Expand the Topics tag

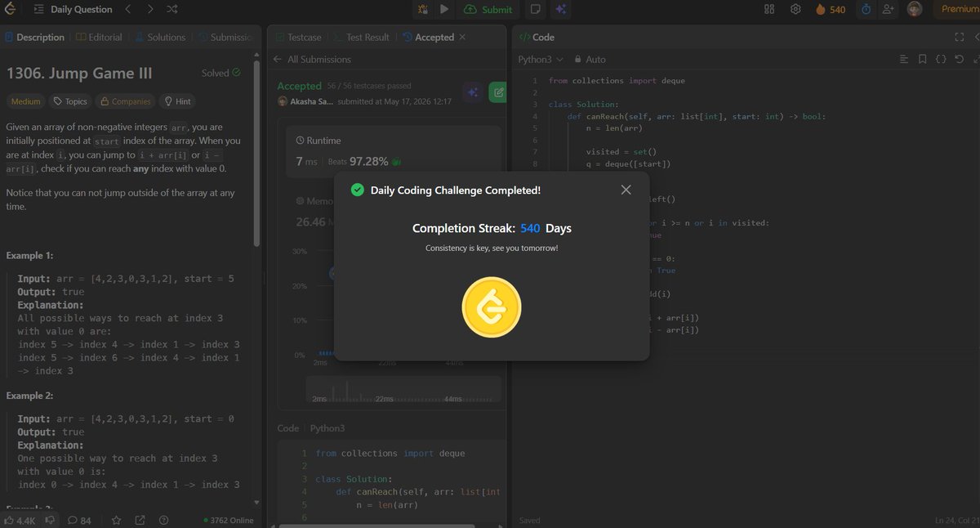[70, 101]
